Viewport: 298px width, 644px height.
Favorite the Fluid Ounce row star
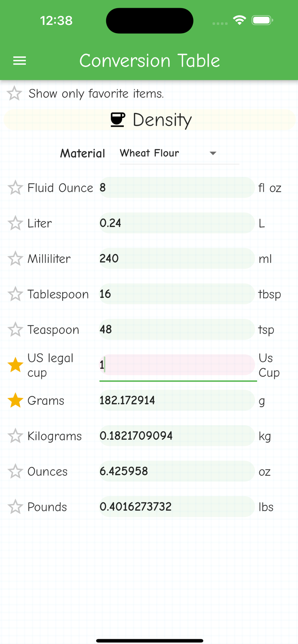15,188
